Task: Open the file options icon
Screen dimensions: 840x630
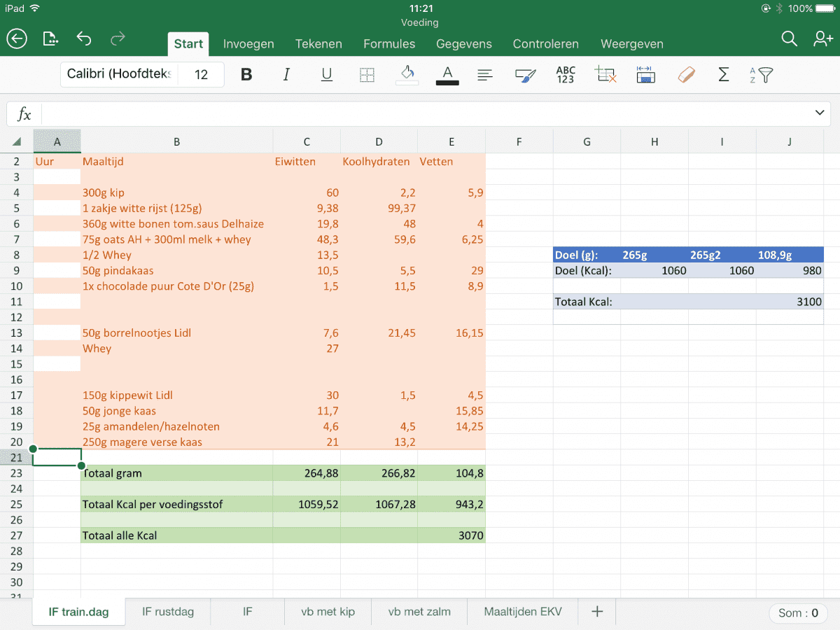Action: point(50,39)
